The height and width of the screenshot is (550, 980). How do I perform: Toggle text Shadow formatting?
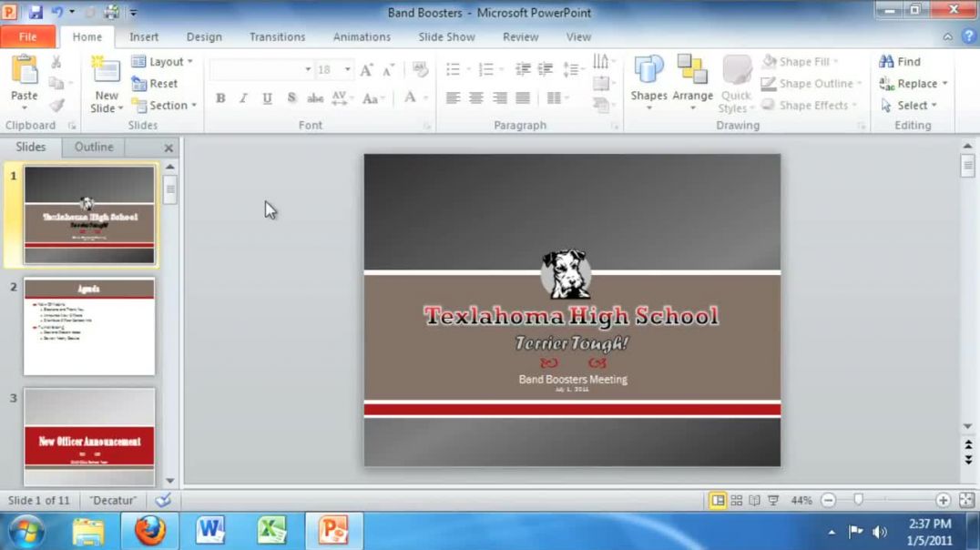[x=291, y=98]
